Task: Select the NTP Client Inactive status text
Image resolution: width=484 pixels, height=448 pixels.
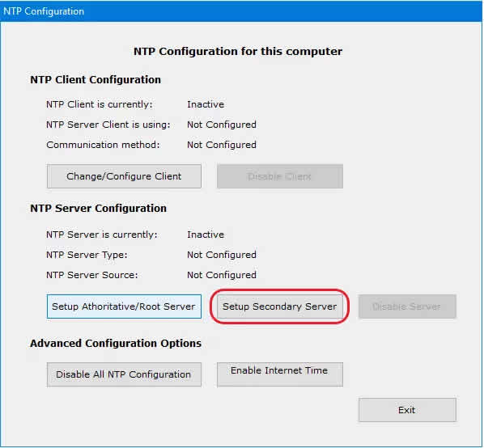Action: pyautogui.click(x=206, y=104)
